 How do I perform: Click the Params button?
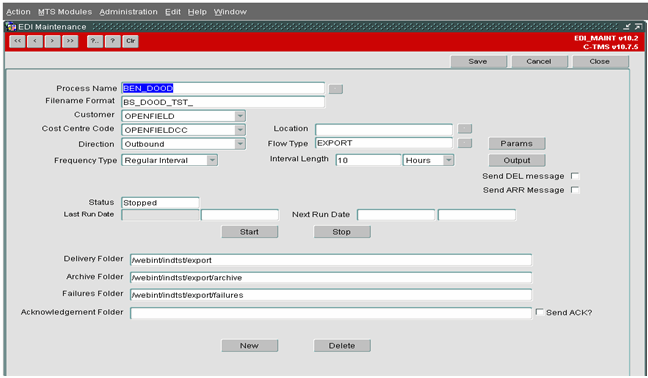click(517, 144)
